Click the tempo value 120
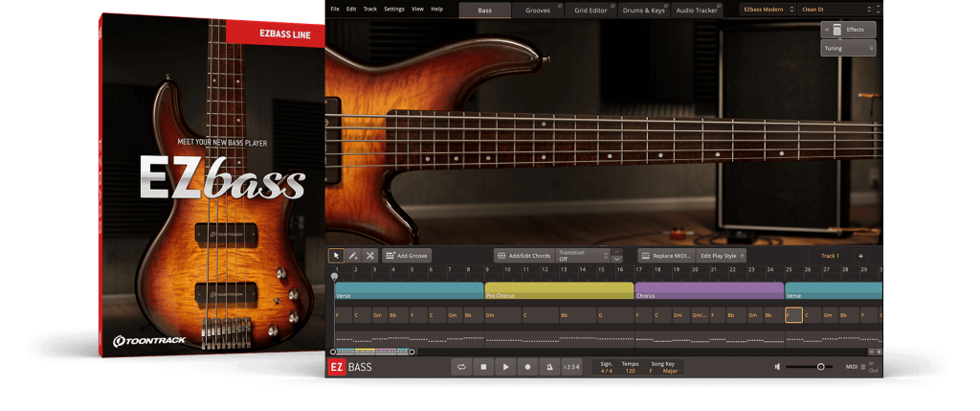Screen dimensions: 980x411 (630, 371)
